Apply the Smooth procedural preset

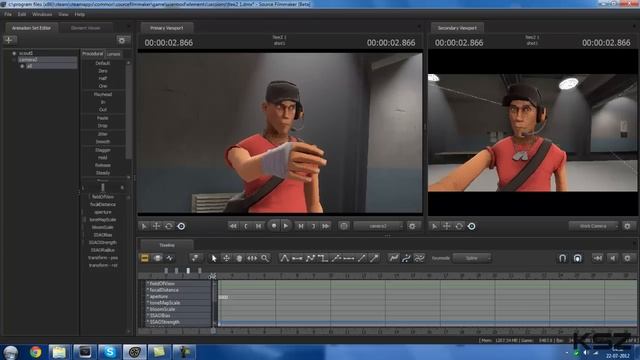[x=103, y=142]
